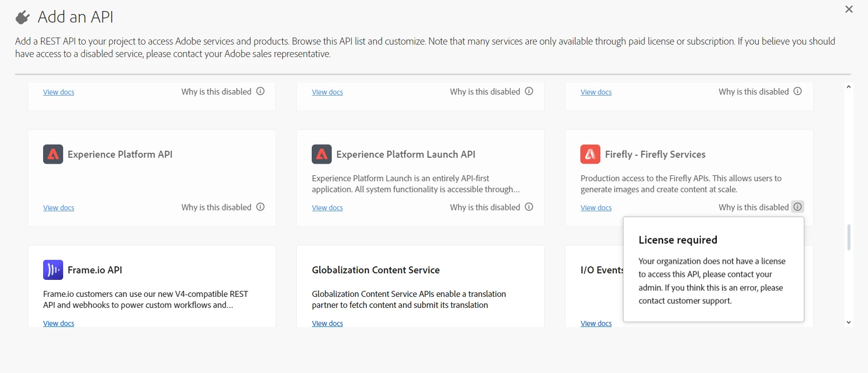
Task: Select the I/O Events card title
Action: 601,270
